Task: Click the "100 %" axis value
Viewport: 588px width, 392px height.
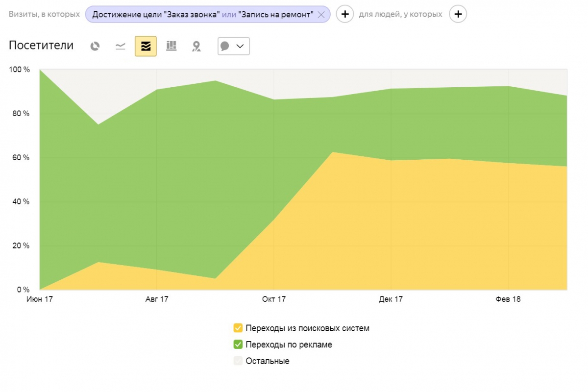Action: pyautogui.click(x=20, y=70)
